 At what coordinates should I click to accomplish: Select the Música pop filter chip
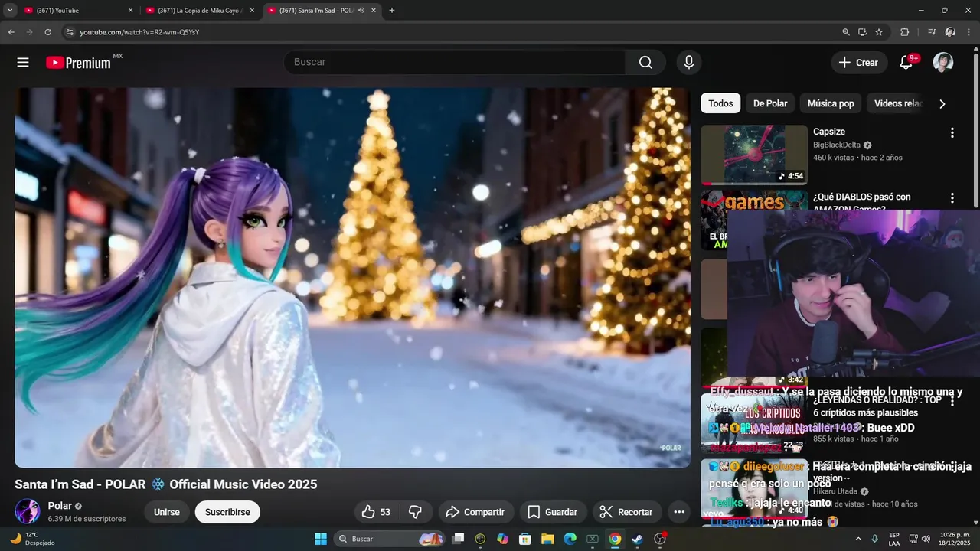pos(831,103)
